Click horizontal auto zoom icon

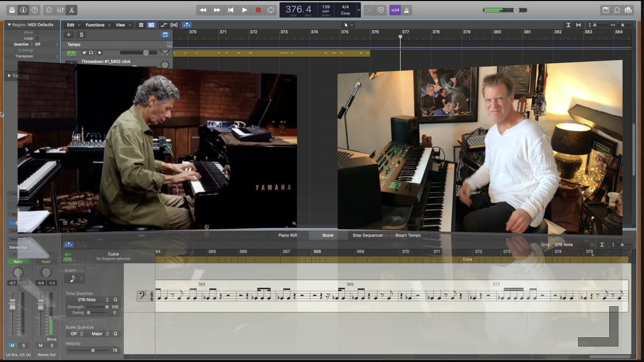coord(579,25)
